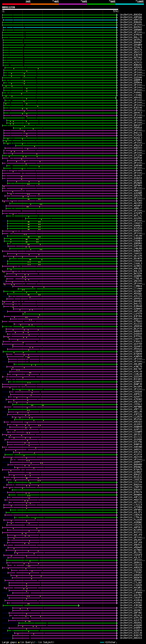Select the UniRef100_A8GSC6 label
This screenshot has height=644, width=146.
click(x=131, y=638)
